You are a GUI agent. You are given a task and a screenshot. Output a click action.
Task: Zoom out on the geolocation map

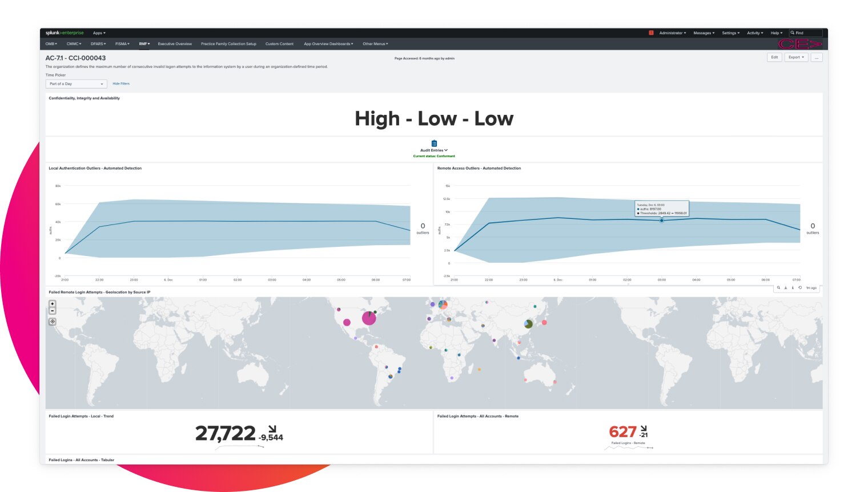pyautogui.click(x=53, y=311)
